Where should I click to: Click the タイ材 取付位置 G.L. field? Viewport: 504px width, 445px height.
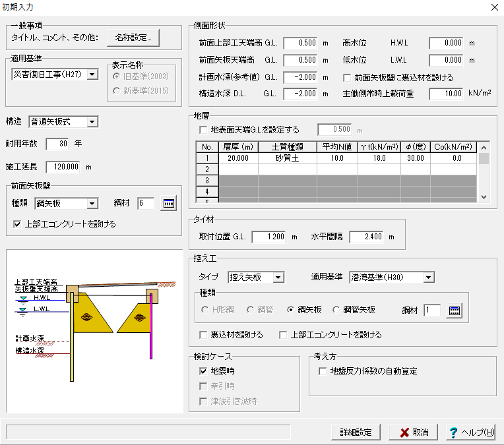tap(268, 237)
